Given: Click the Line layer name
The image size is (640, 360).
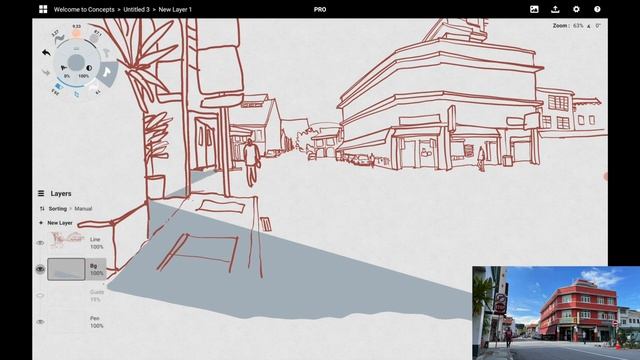Looking at the screenshot, I should (x=95, y=240).
